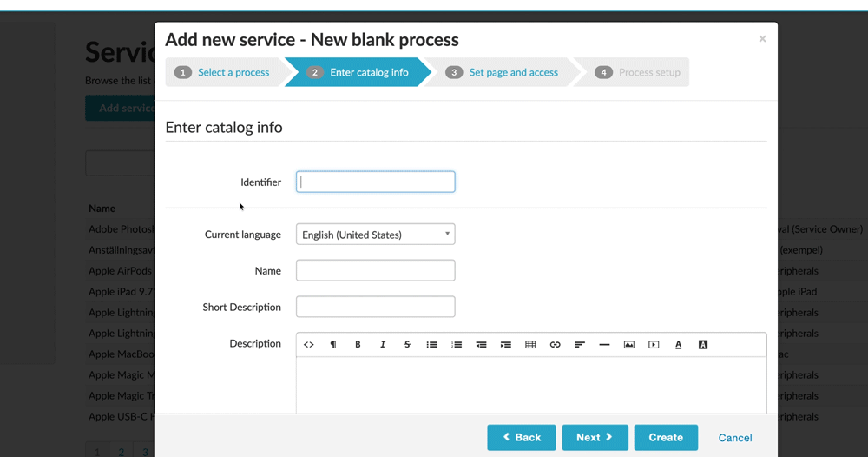Insert a table into the Description

[x=530, y=345]
